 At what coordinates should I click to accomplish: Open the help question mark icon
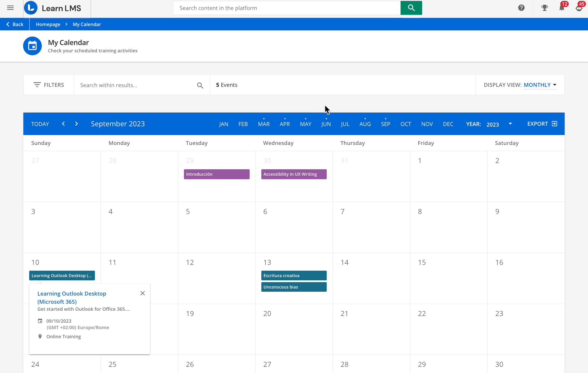(521, 8)
